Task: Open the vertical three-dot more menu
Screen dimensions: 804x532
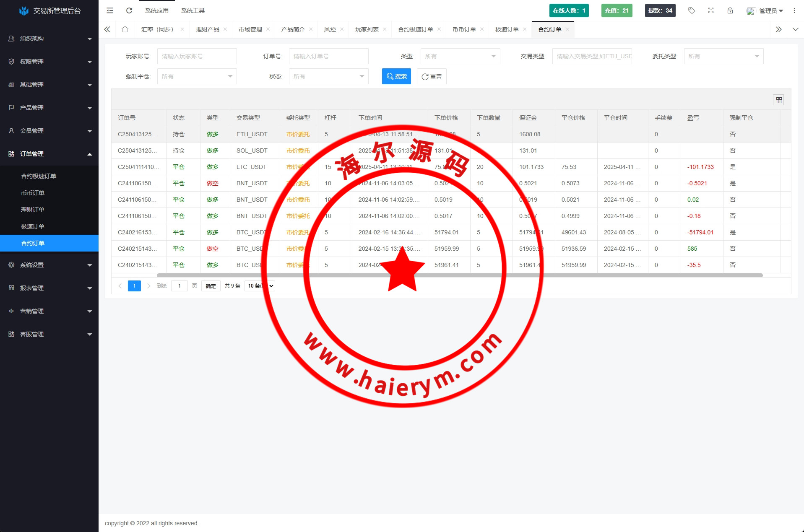Action: (x=794, y=10)
